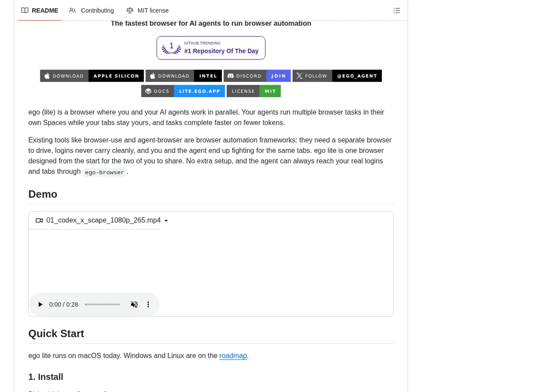The image size is (558, 392).
Task: Download the Apple Silicon build
Action: coord(92,76)
